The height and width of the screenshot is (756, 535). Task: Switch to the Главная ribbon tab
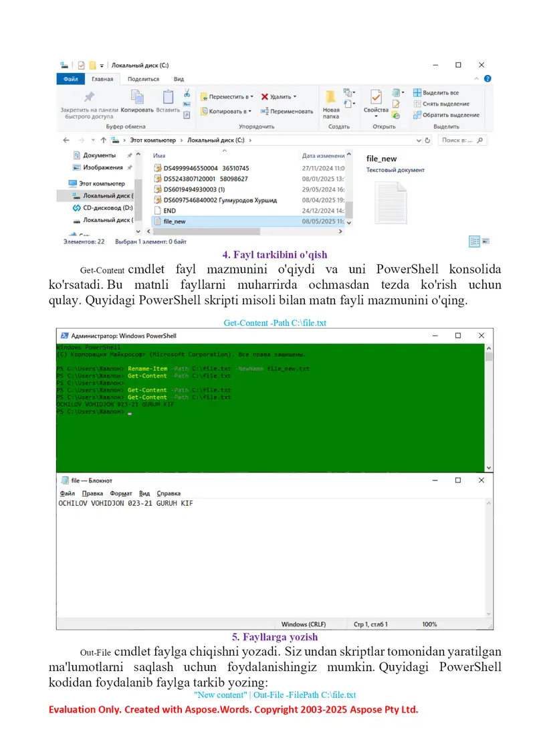point(102,79)
